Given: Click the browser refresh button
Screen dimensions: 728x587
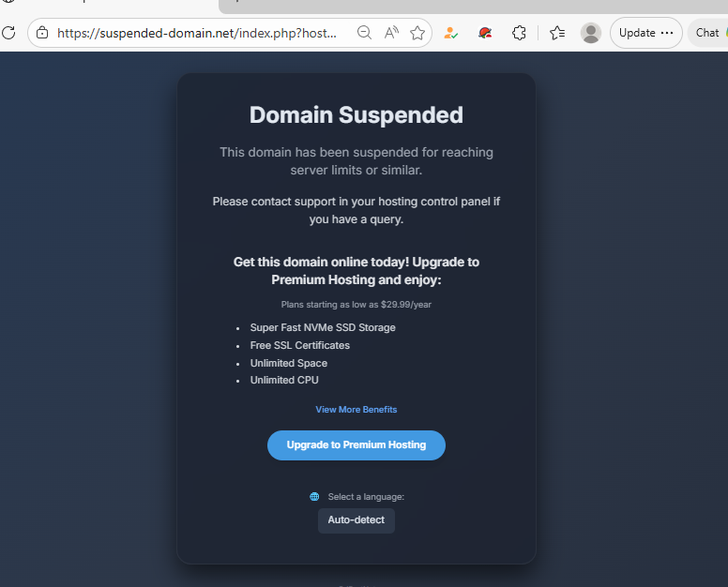Looking at the screenshot, I should [8, 33].
